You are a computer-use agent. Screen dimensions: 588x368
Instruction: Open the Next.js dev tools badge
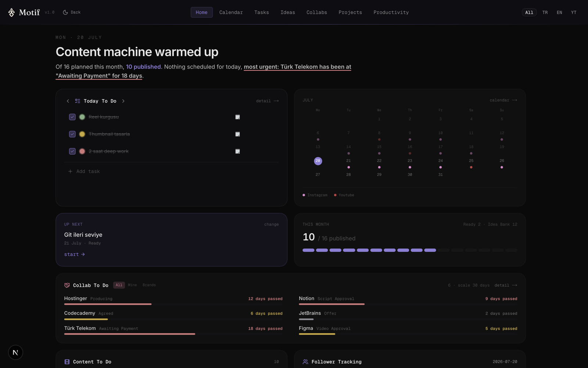[15, 353]
